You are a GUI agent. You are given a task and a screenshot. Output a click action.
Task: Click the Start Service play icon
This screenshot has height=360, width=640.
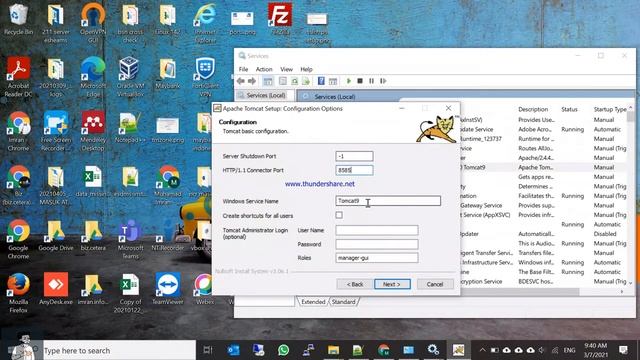click(349, 81)
